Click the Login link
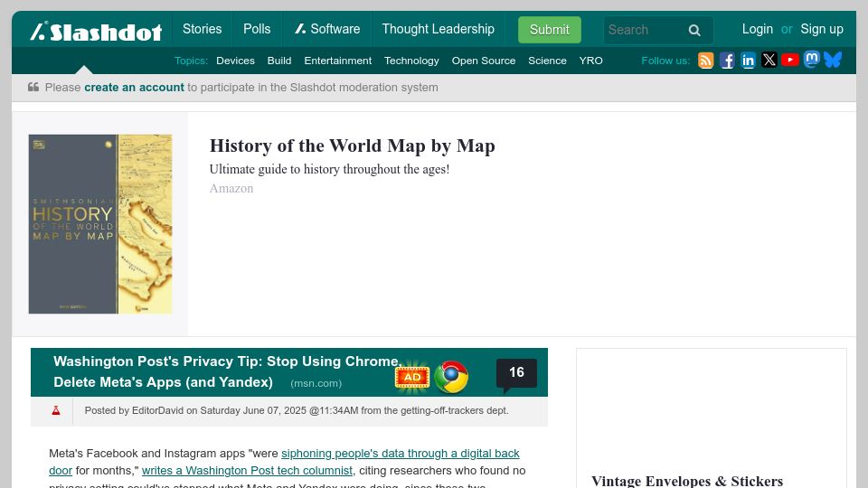The width and height of the screenshot is (868, 488). coord(758,29)
